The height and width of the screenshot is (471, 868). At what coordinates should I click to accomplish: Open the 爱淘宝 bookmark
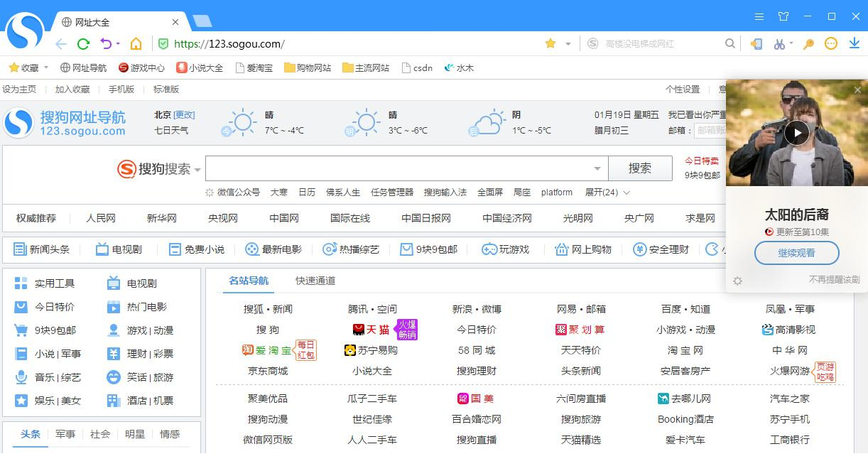pyautogui.click(x=254, y=68)
